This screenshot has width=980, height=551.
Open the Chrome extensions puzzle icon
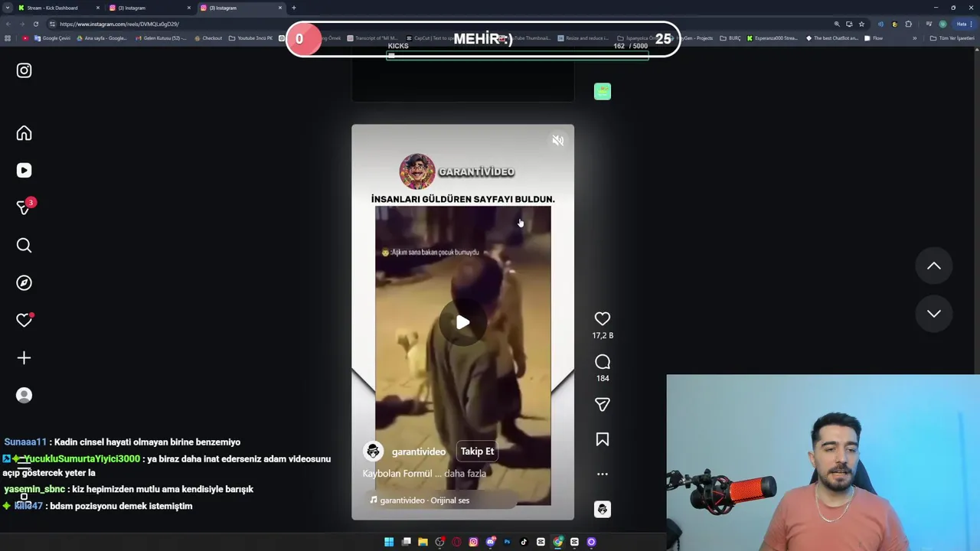click(x=908, y=24)
